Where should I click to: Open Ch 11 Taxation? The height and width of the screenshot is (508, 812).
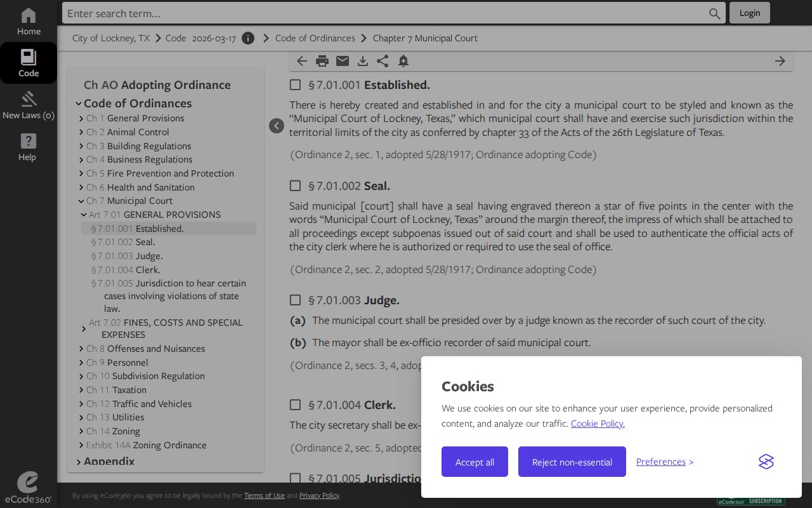click(116, 390)
